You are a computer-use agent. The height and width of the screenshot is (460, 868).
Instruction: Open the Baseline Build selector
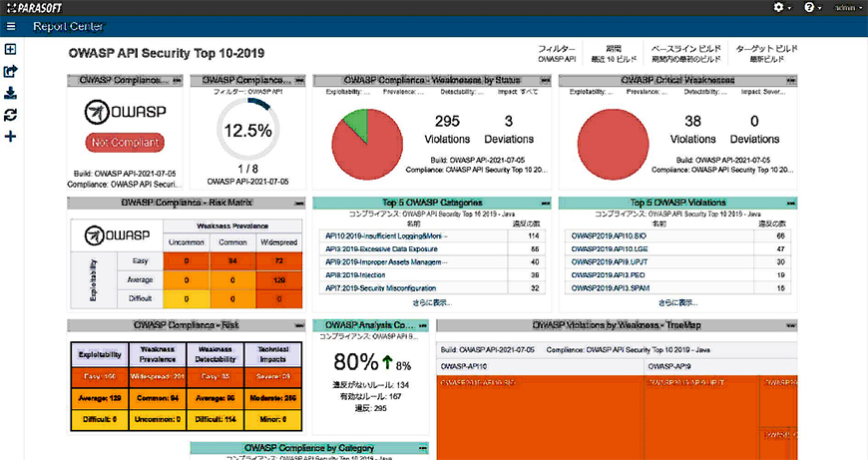[x=685, y=54]
